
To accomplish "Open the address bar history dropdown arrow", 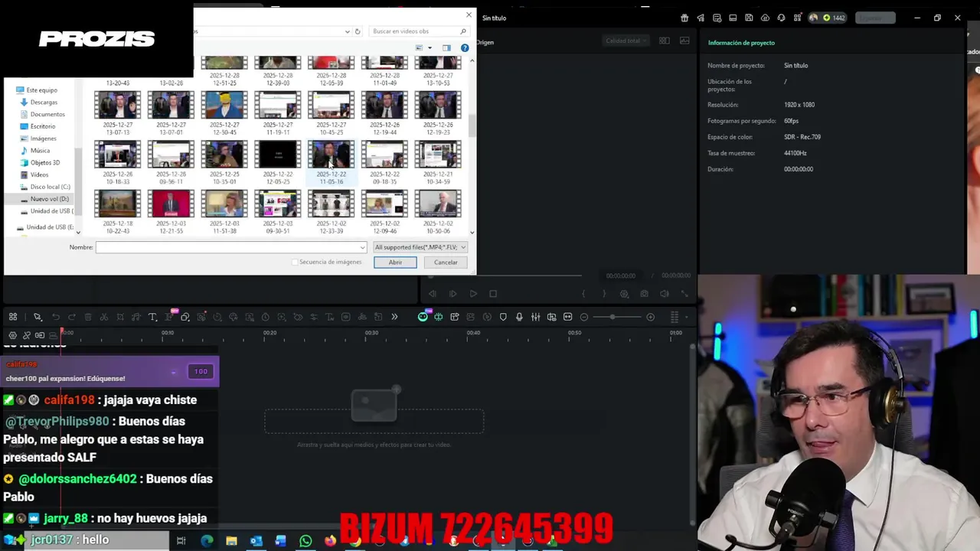I will tap(348, 31).
